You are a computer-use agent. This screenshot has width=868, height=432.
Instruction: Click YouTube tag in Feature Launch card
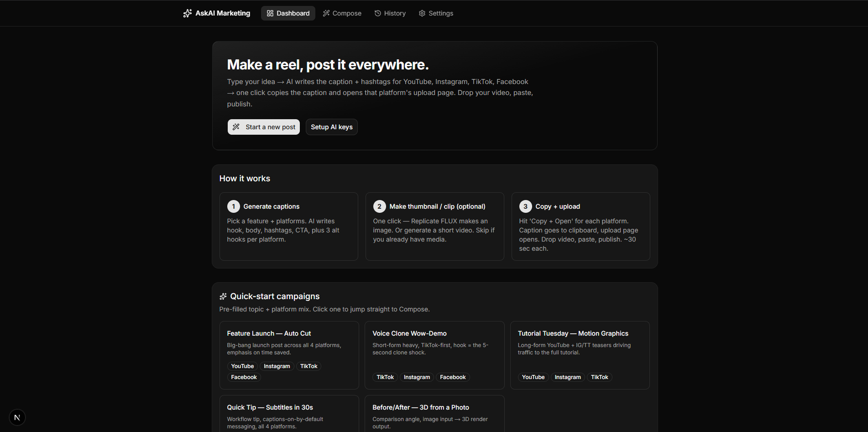click(x=242, y=366)
